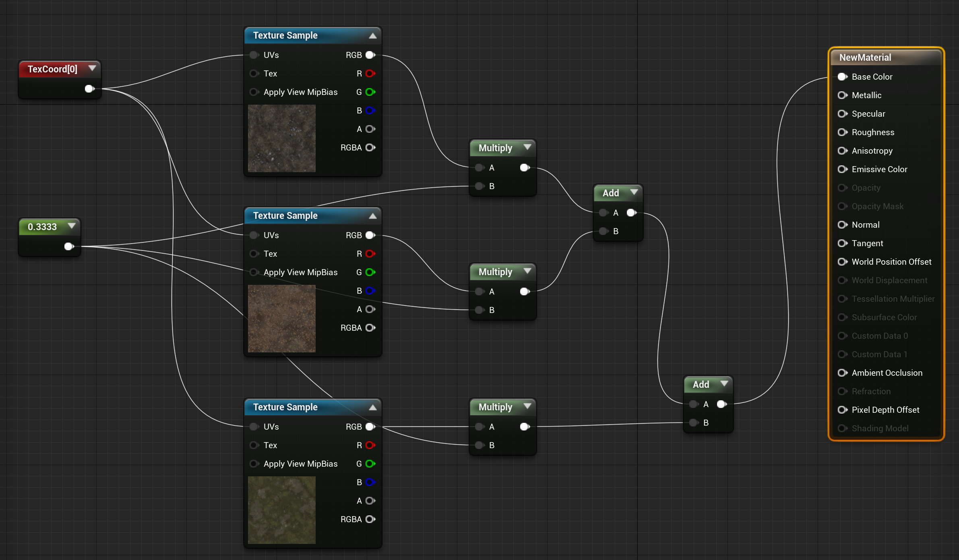Collapse the top Texture Sample node
This screenshot has height=560, width=959.
coord(373,35)
